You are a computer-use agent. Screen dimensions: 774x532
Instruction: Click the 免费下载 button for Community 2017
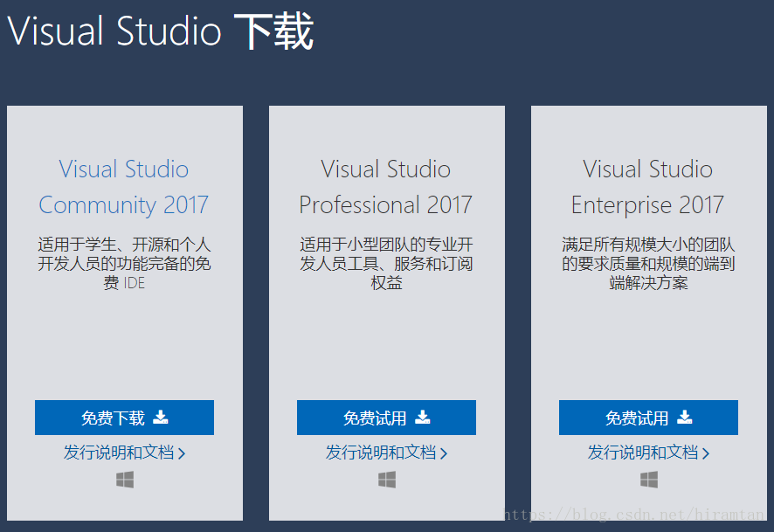click(124, 418)
